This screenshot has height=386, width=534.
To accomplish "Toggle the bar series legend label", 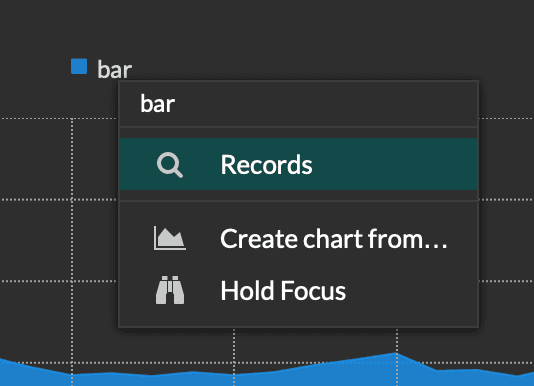I will point(114,70).
